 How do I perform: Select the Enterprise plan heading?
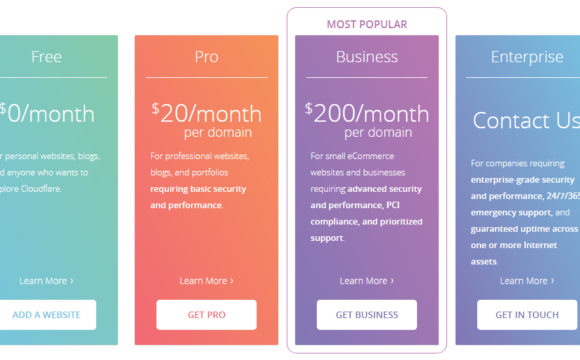pos(527,57)
